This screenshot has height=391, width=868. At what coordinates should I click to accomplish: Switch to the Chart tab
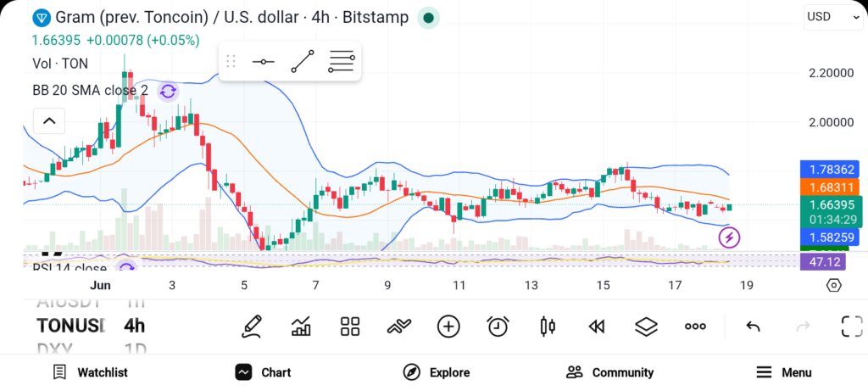click(263, 372)
